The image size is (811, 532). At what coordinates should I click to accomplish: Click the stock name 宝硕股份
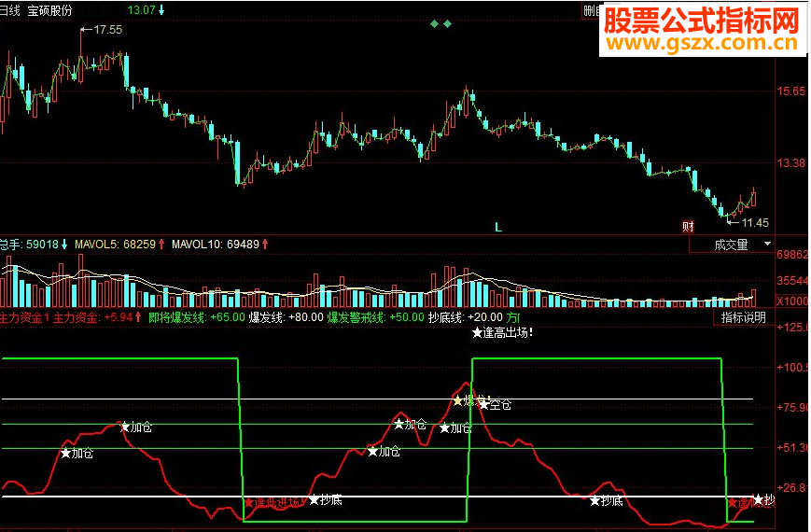click(x=49, y=10)
